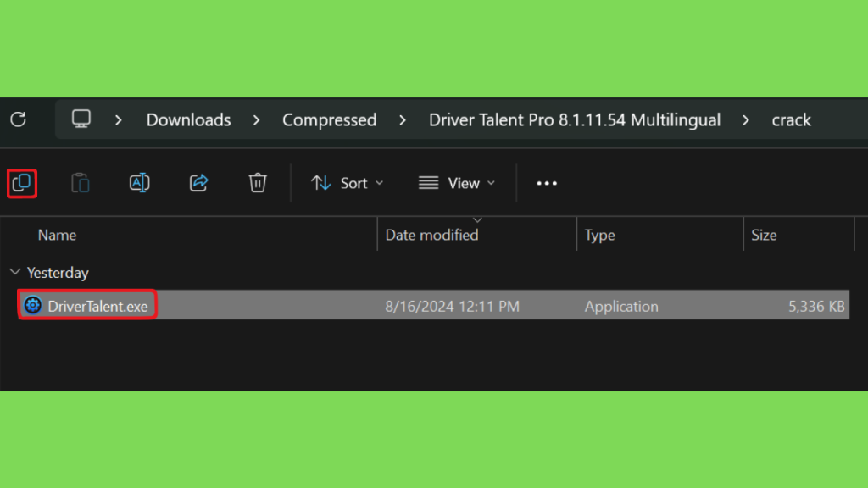Screen dimensions: 868x488
Task: Open the View dropdown
Action: 457,183
